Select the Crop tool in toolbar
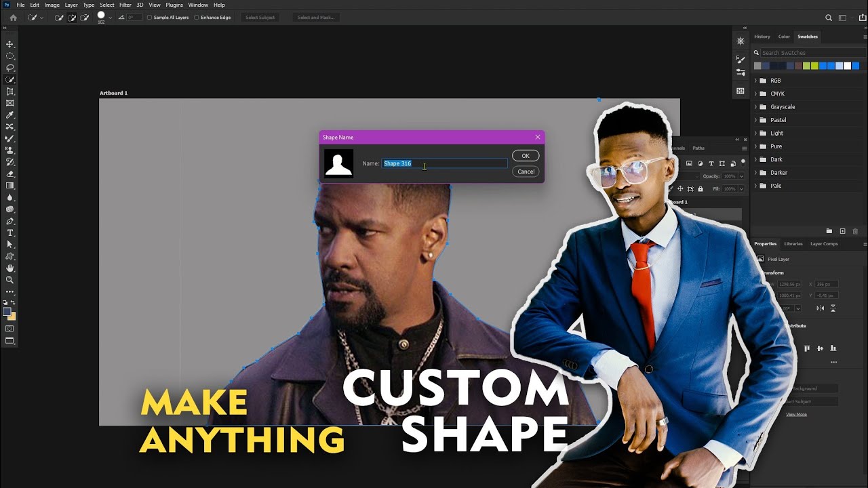 coord(9,91)
